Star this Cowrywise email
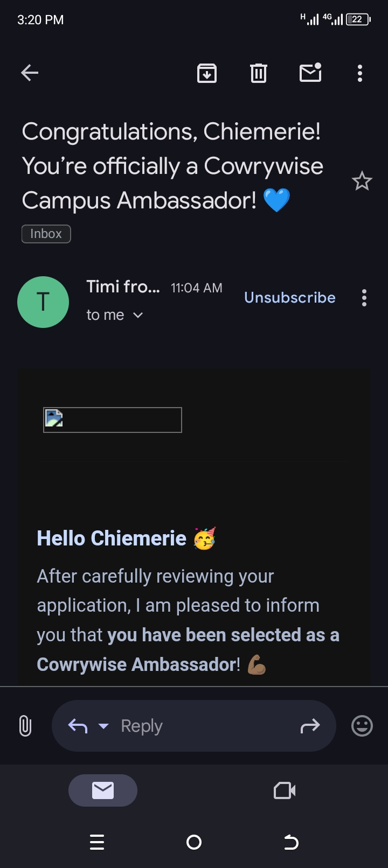Viewport: 388px width, 868px height. point(362,181)
